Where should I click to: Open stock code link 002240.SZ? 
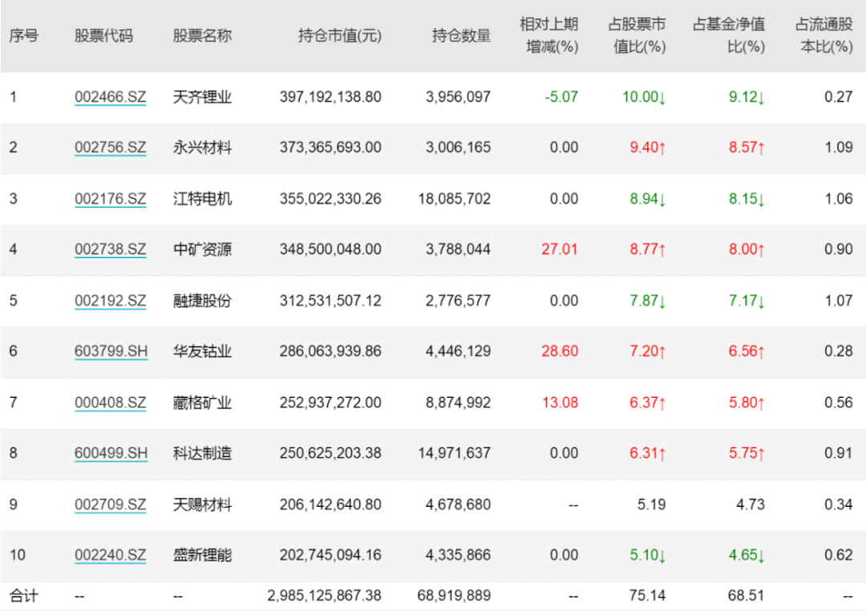tap(111, 555)
